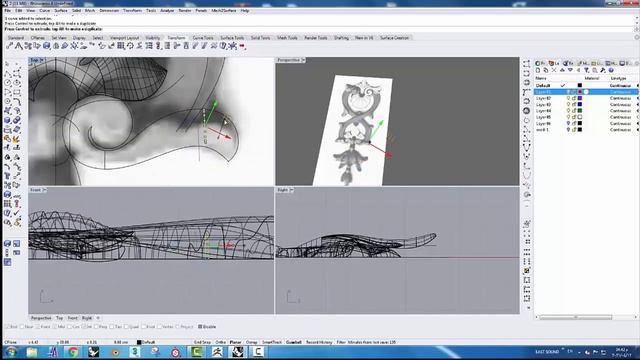
Task: Select the Circle tool in left sidebar
Action: coord(7,83)
